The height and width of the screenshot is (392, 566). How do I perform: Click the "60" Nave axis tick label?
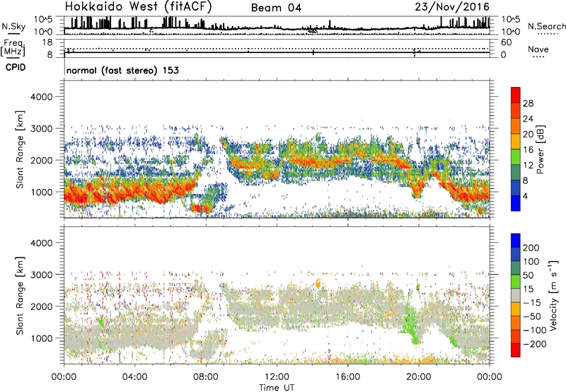506,42
